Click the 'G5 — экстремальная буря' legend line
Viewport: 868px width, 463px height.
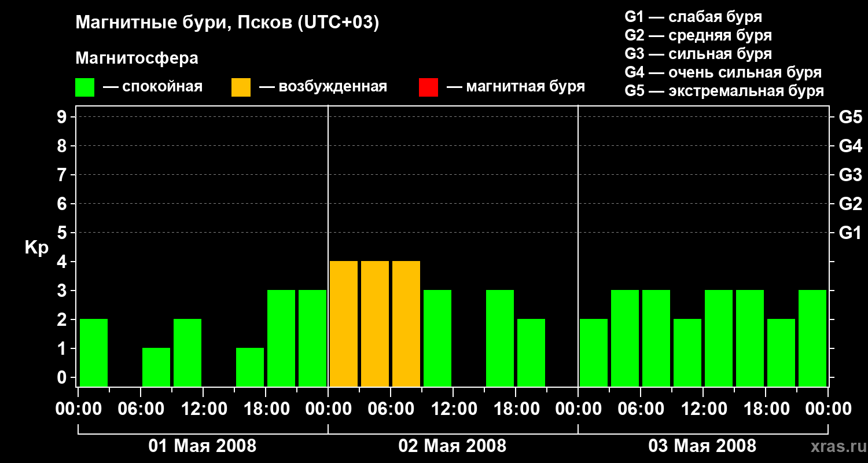(724, 91)
